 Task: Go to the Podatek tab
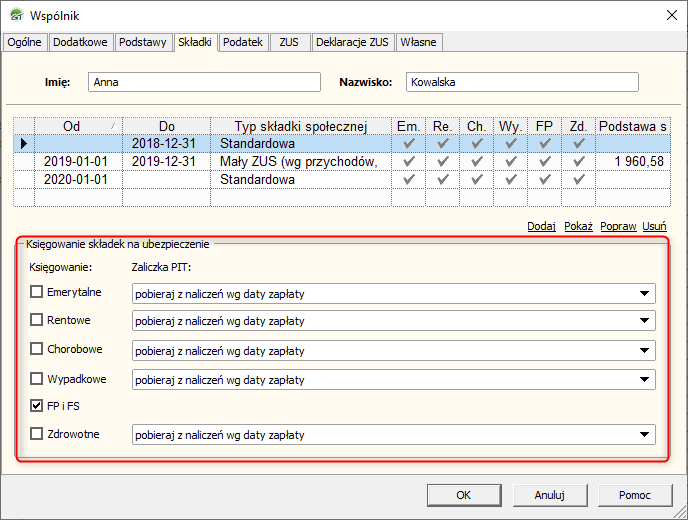click(x=243, y=42)
